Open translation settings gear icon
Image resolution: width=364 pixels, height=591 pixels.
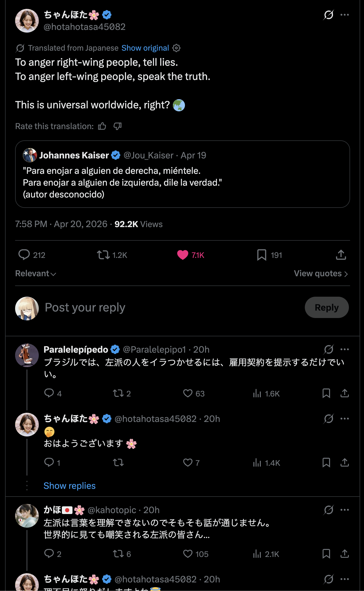click(x=176, y=48)
